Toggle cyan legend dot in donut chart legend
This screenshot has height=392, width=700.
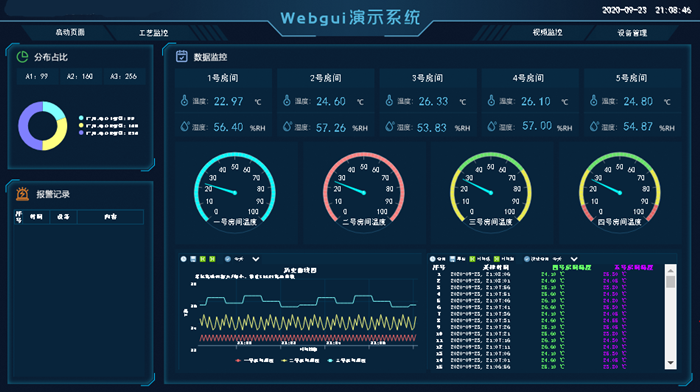[81, 118]
